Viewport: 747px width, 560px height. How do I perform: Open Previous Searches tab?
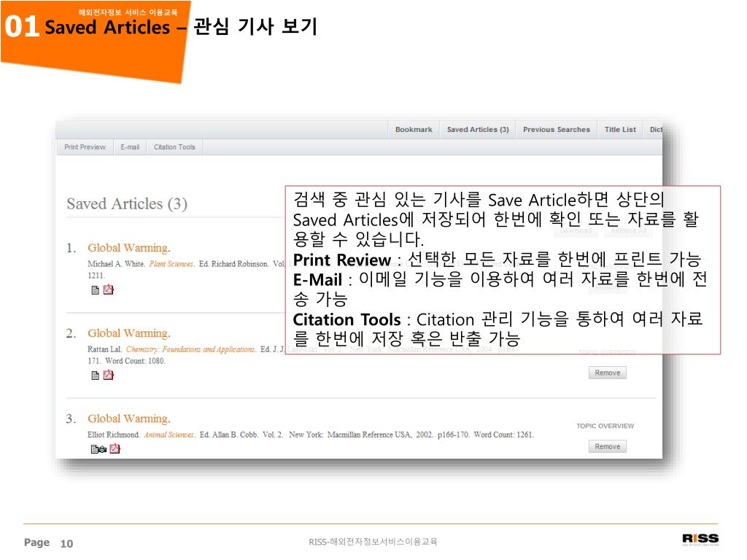557,130
